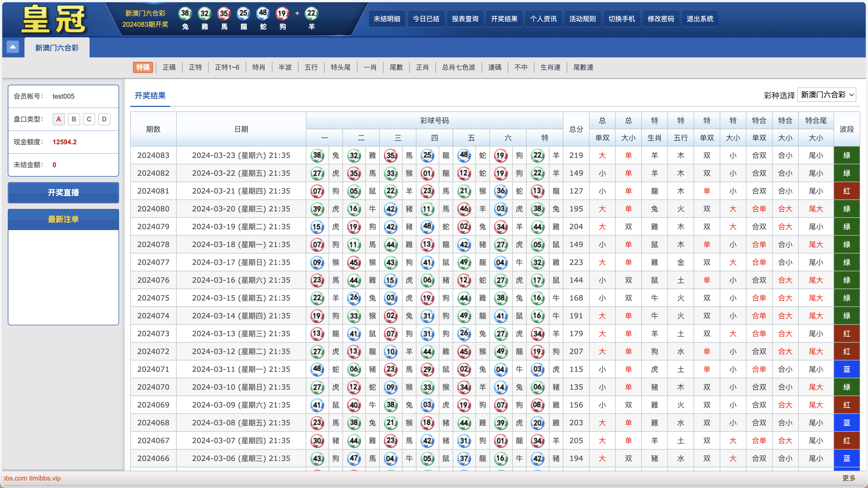Select handicap type B

tap(74, 119)
